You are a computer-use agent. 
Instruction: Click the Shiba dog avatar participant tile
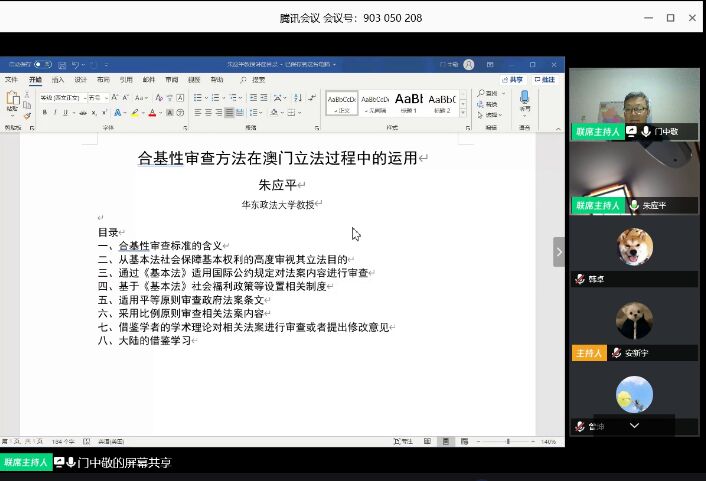point(634,247)
